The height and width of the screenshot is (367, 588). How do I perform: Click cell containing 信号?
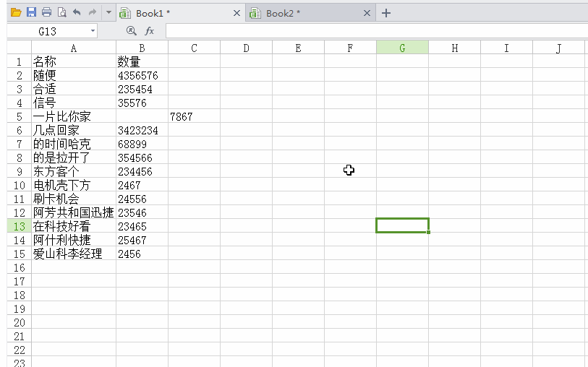pyautogui.click(x=74, y=103)
